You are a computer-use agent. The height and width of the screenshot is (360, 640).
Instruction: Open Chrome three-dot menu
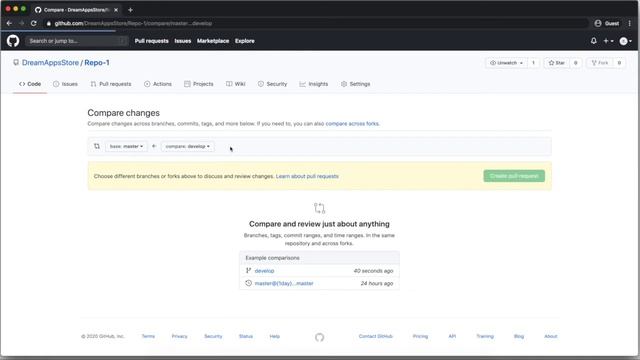point(630,23)
